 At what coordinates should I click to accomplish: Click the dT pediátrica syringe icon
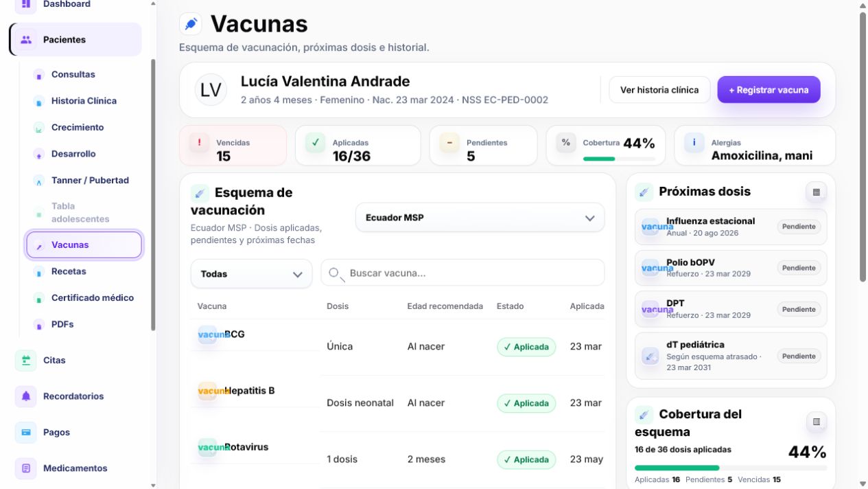tap(650, 356)
